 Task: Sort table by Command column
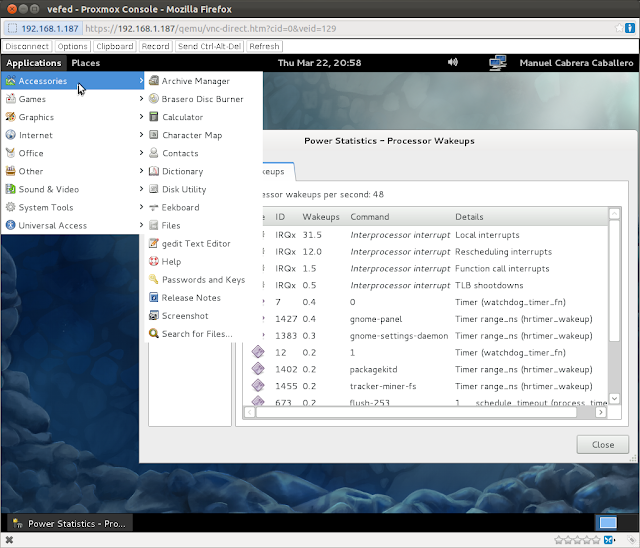[370, 217]
